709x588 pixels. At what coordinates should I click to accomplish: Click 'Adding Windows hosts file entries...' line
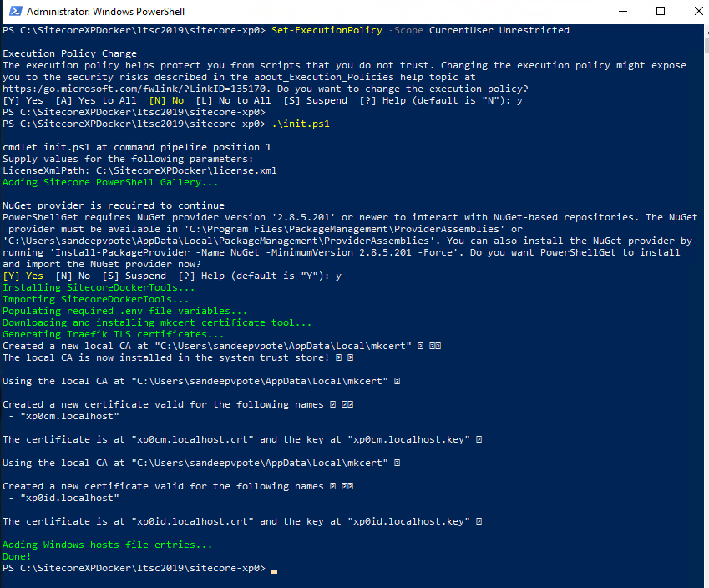107,545
